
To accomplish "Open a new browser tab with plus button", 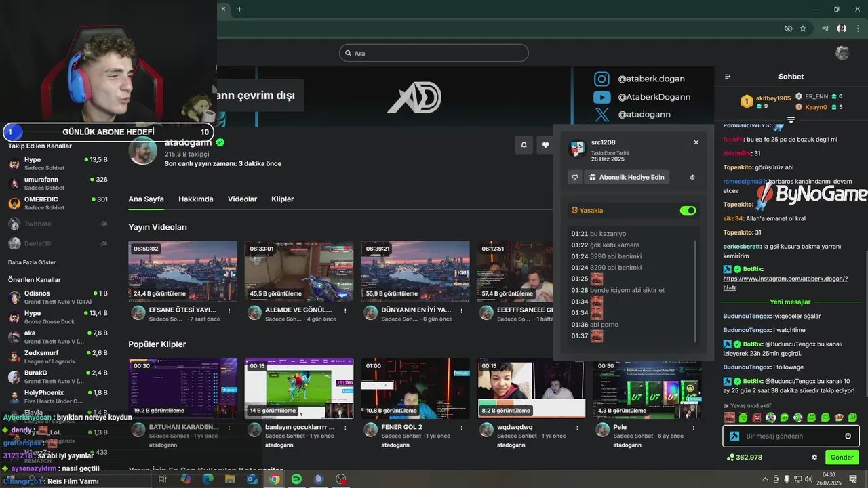I will click(239, 9).
